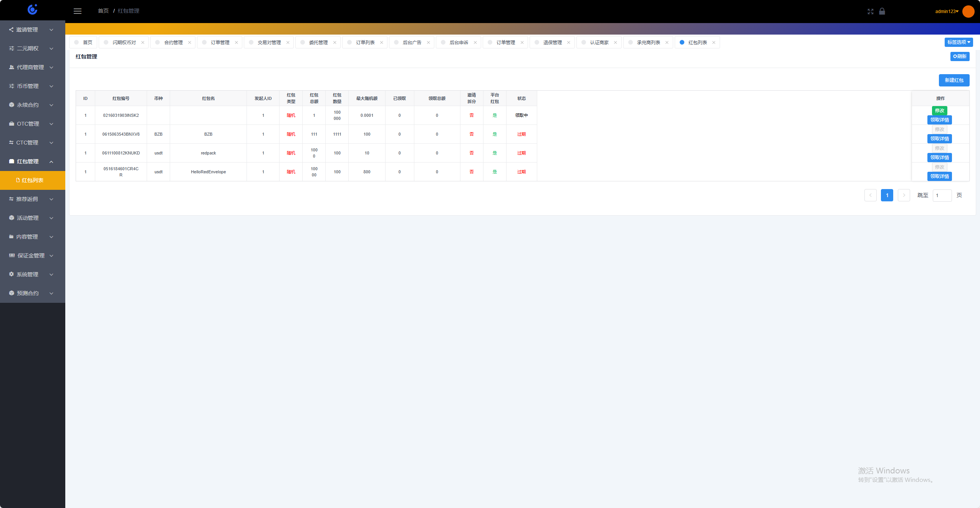Image resolution: width=980 pixels, height=508 pixels.
Task: Close the 后台广告 tab
Action: (429, 43)
